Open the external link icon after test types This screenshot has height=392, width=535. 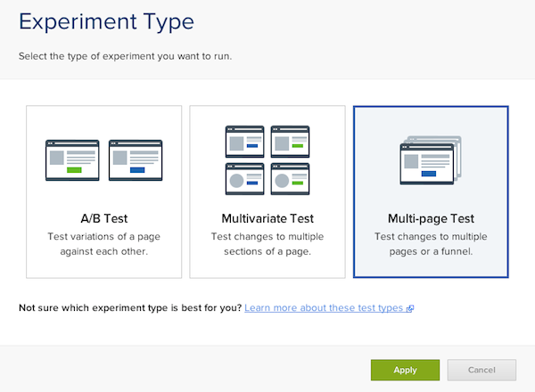click(410, 308)
